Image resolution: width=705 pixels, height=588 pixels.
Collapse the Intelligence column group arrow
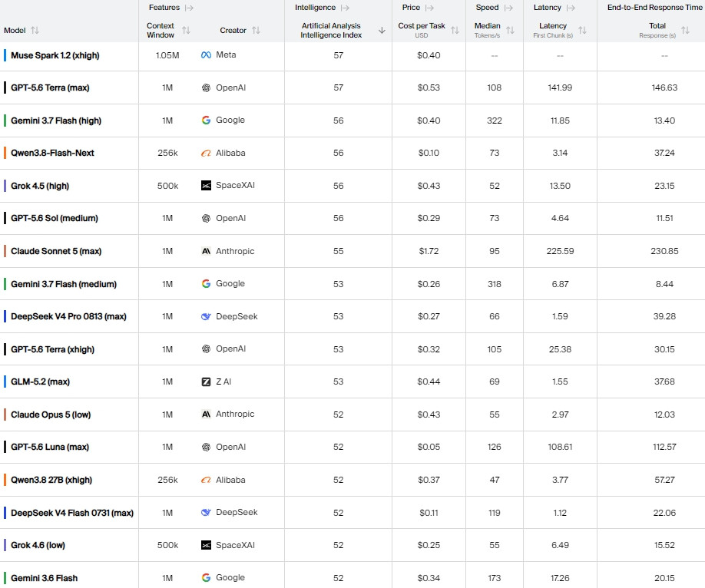(345, 8)
